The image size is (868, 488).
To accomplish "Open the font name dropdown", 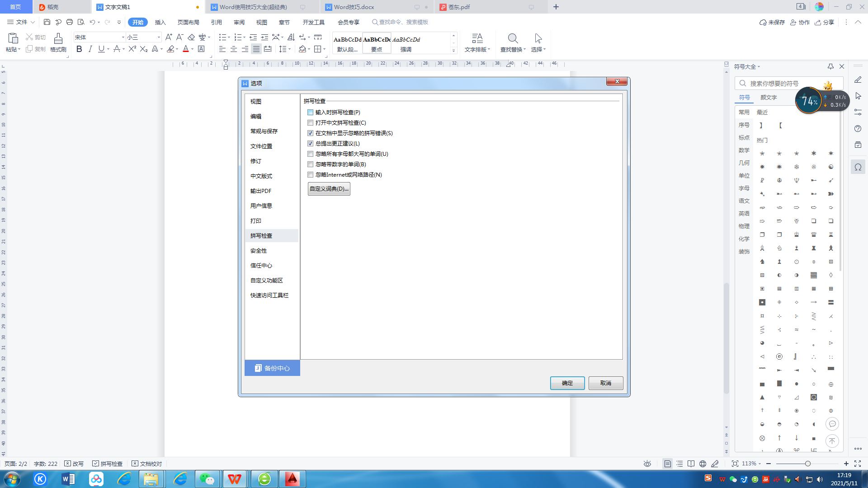I will 123,37.
